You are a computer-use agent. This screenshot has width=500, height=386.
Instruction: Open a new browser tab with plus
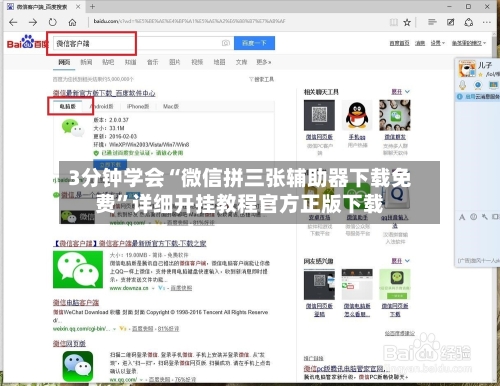[x=92, y=6]
